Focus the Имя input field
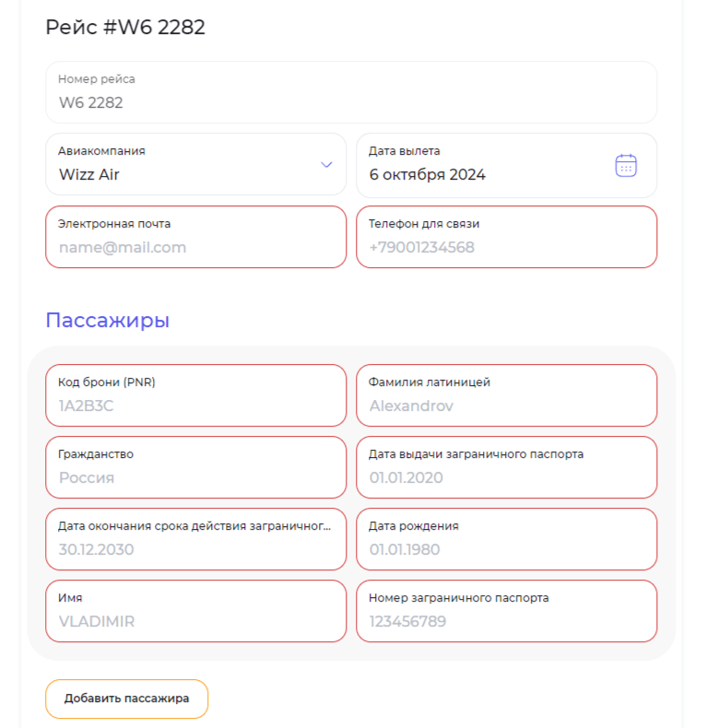708x728 pixels. (x=195, y=611)
